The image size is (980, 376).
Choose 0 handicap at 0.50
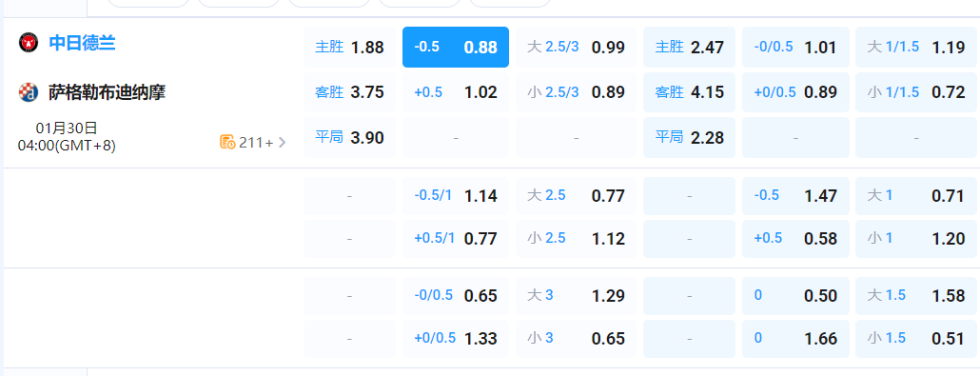pyautogui.click(x=795, y=296)
